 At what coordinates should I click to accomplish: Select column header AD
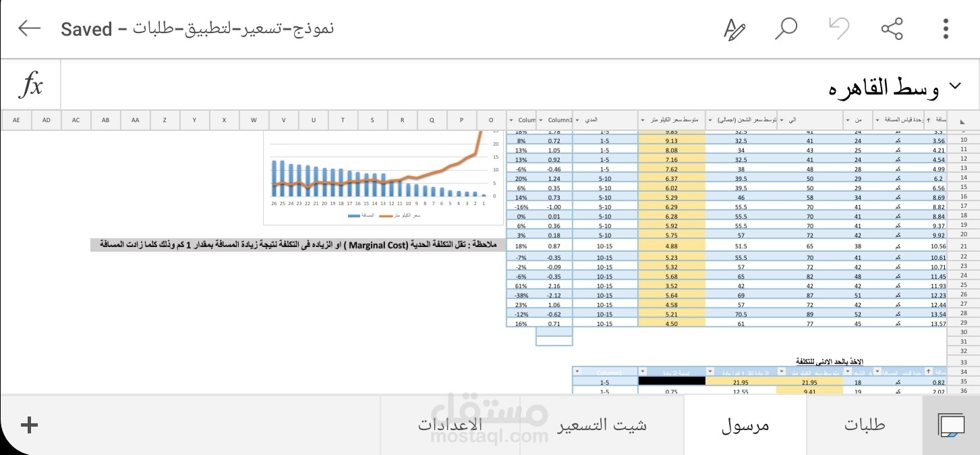(46, 120)
